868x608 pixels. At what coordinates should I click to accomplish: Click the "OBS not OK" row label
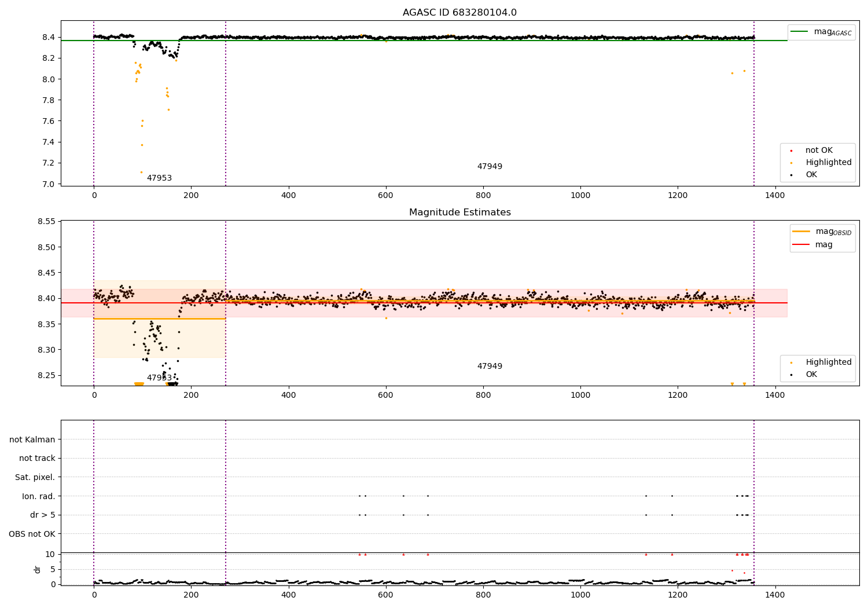(x=32, y=534)
